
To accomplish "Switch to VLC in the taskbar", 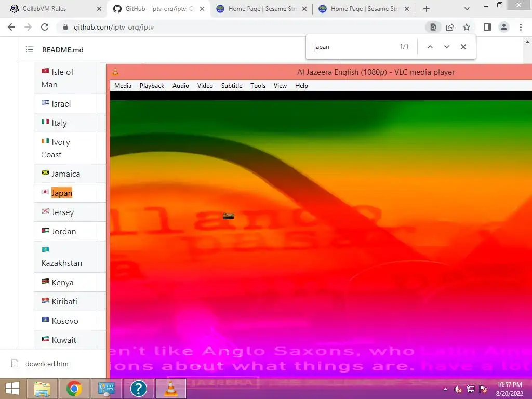I will coord(170,389).
